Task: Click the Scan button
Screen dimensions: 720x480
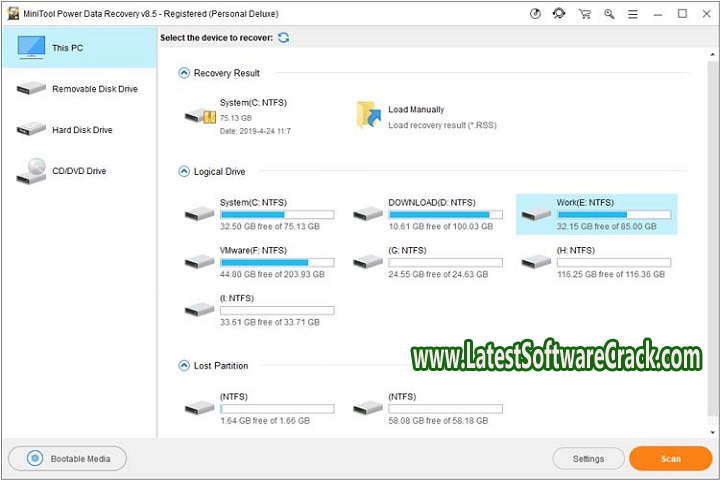Action: click(x=670, y=459)
